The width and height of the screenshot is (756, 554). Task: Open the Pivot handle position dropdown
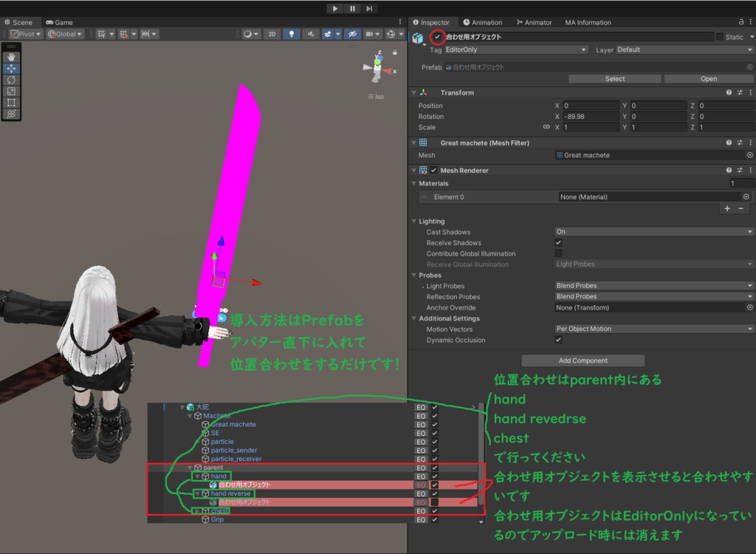[x=26, y=34]
